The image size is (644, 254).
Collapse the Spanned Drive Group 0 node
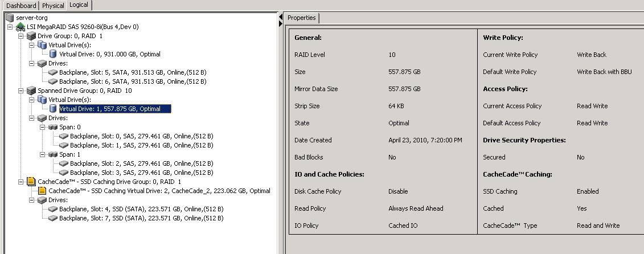click(x=21, y=91)
